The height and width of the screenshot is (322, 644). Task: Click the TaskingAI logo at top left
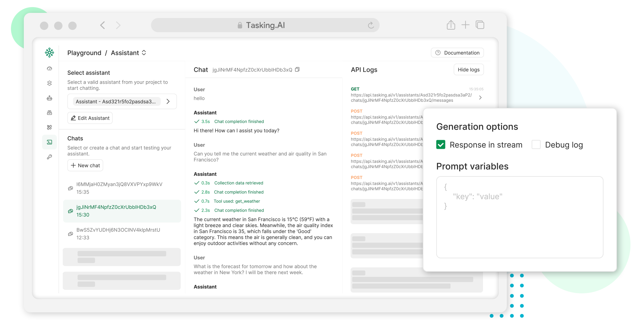(49, 52)
